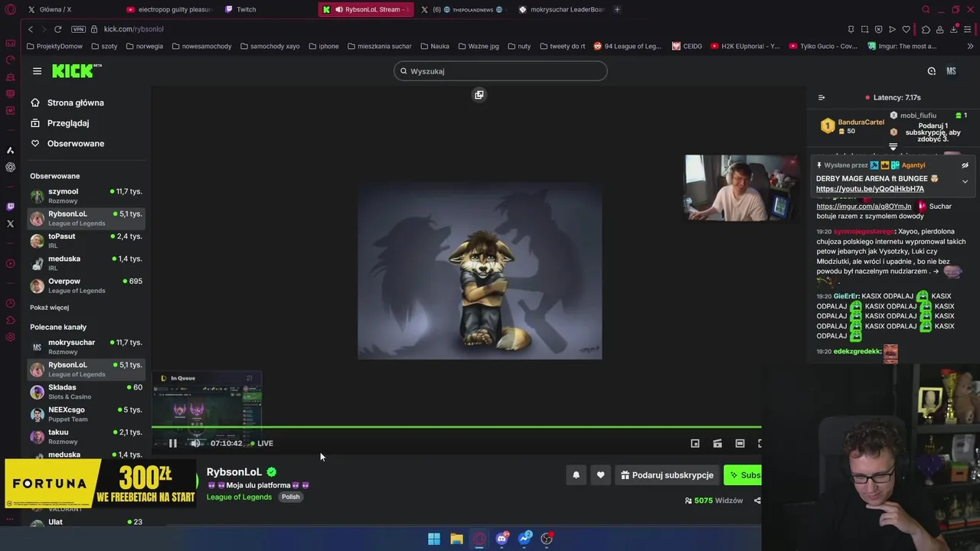Click Podaruj subskrypcje button
The image size is (980, 551).
(667, 475)
